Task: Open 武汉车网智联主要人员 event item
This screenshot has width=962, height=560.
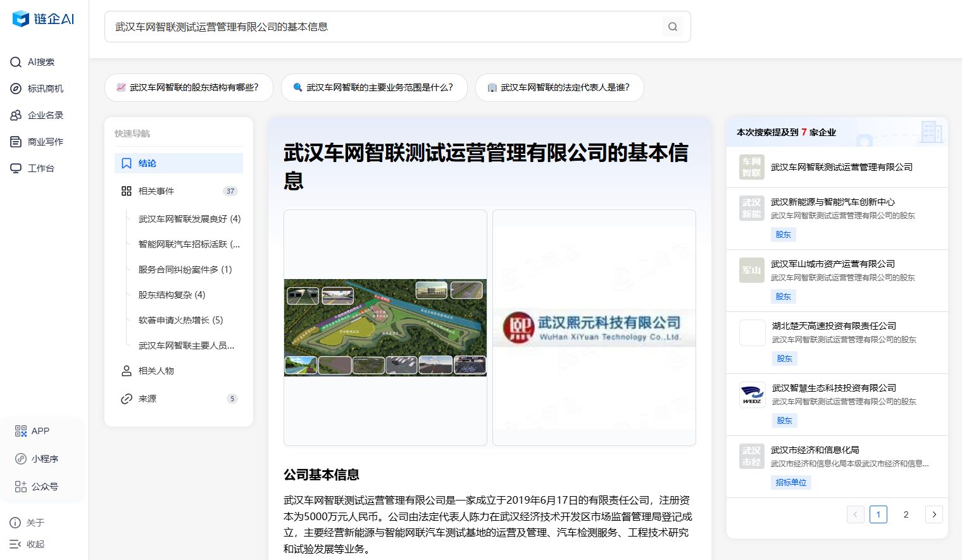Action: [x=186, y=345]
